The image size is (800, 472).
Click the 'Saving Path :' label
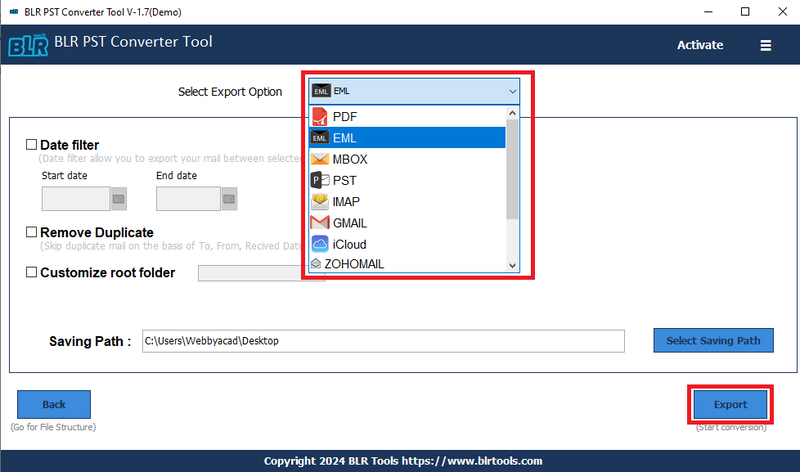coord(90,341)
